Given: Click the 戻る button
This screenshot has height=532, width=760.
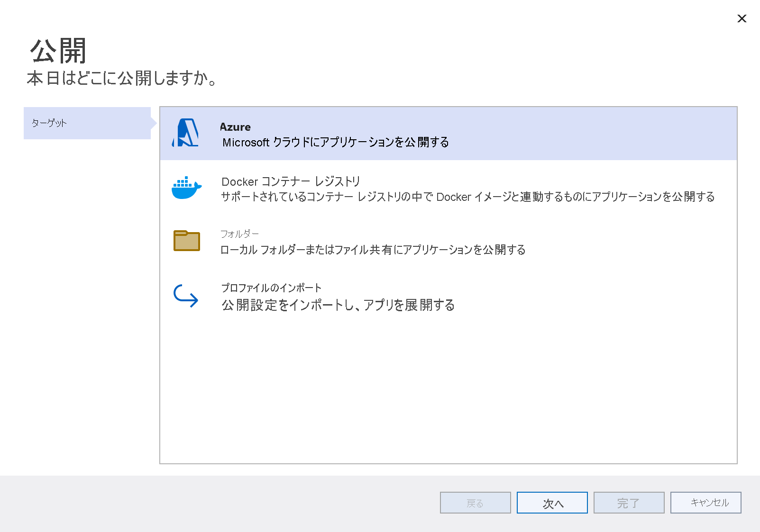Looking at the screenshot, I should tap(476, 503).
